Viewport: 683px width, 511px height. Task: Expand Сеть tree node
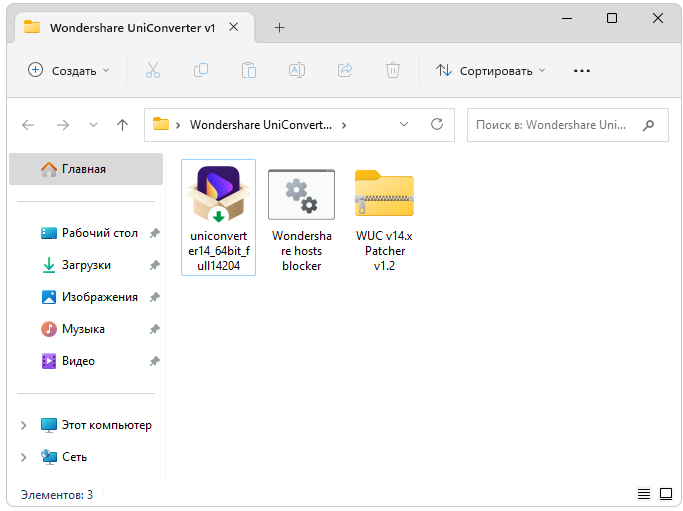pyautogui.click(x=24, y=457)
